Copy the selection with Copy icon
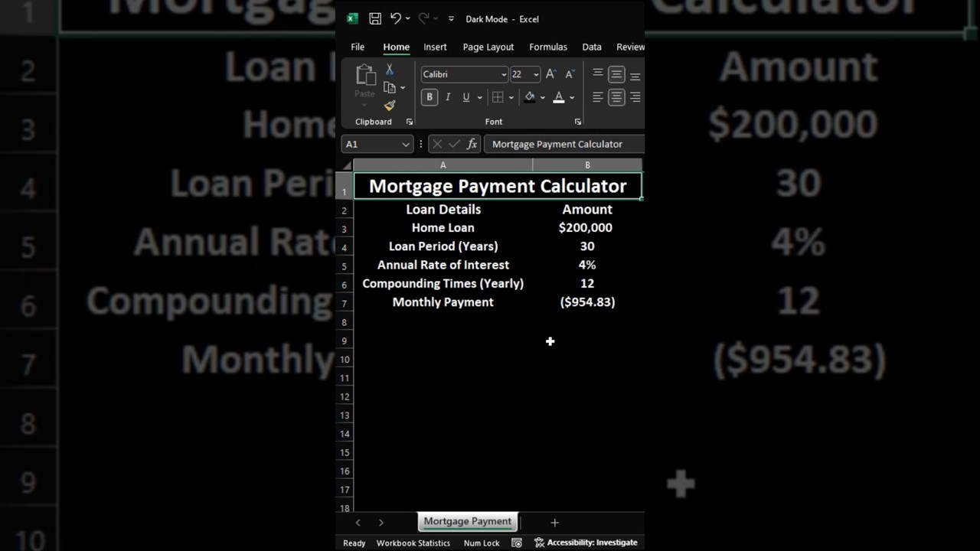This screenshot has width=980, height=551. click(390, 88)
